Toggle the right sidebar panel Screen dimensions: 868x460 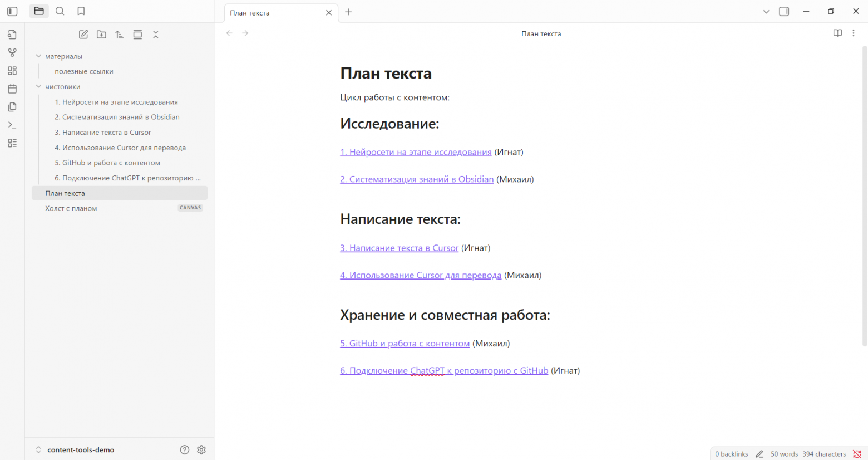pyautogui.click(x=784, y=12)
